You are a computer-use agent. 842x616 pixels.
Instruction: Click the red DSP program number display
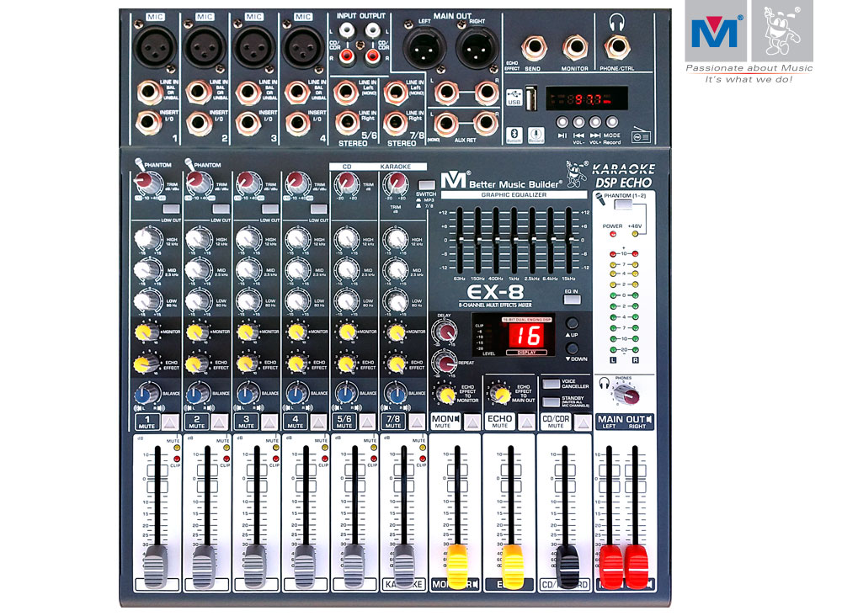click(x=527, y=336)
